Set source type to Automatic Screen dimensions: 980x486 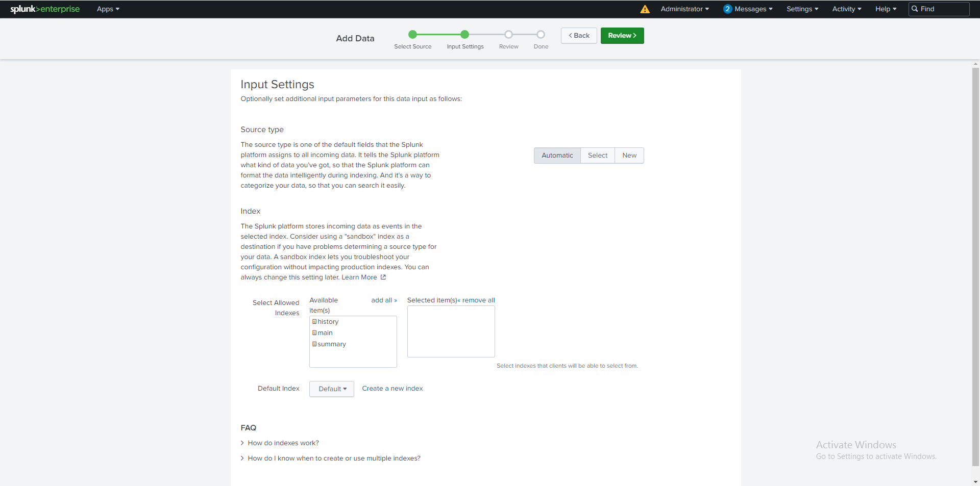coord(557,156)
